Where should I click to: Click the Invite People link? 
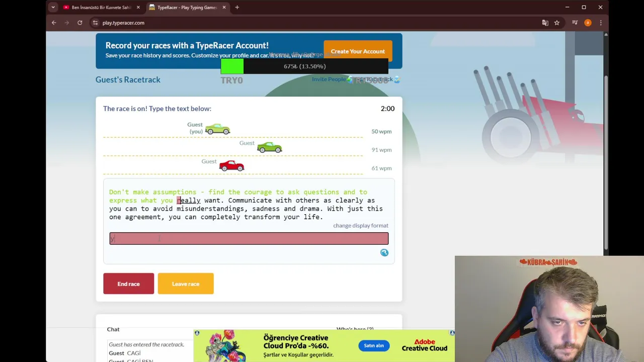coord(329,79)
